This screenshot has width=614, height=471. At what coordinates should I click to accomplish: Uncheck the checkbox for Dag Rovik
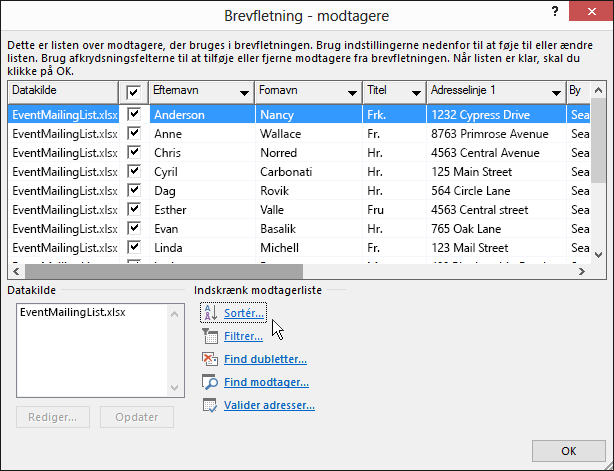click(134, 190)
